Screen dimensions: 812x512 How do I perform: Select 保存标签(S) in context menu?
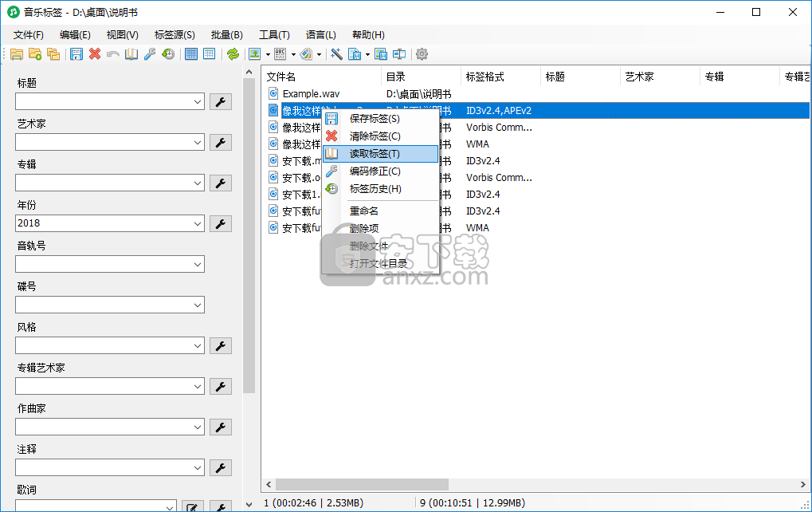click(x=381, y=119)
